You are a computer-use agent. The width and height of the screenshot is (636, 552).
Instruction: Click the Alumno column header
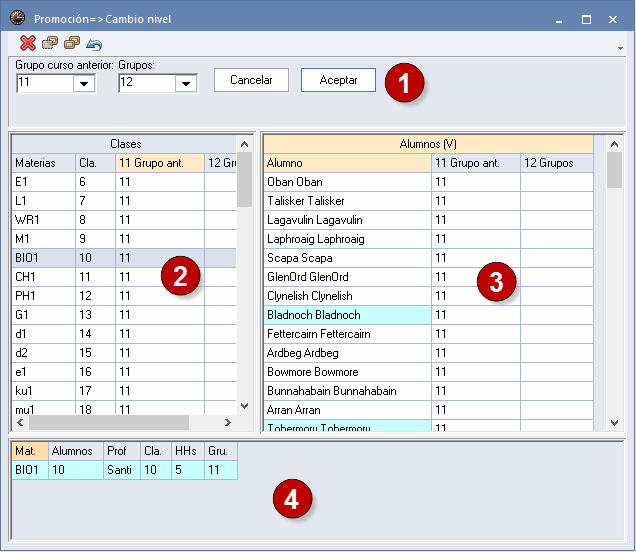348,163
